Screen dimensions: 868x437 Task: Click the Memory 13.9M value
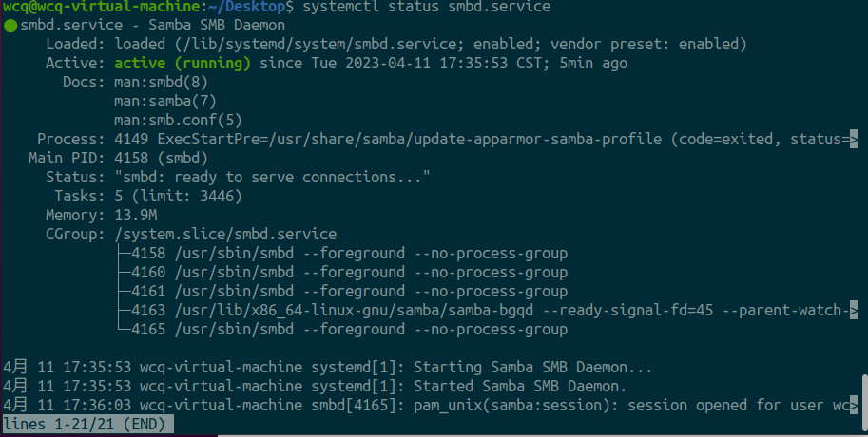(x=136, y=216)
